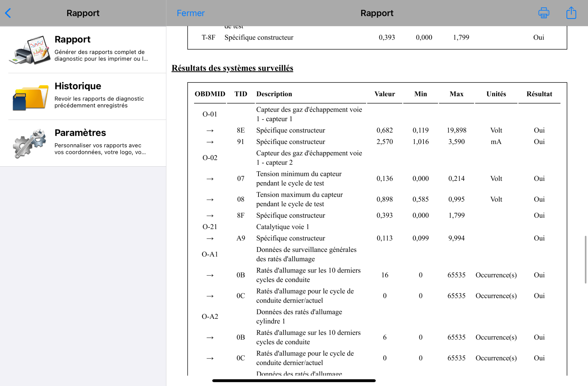The height and width of the screenshot is (386, 588).
Task: Click the arrow in TID 8E row
Action: [210, 130]
